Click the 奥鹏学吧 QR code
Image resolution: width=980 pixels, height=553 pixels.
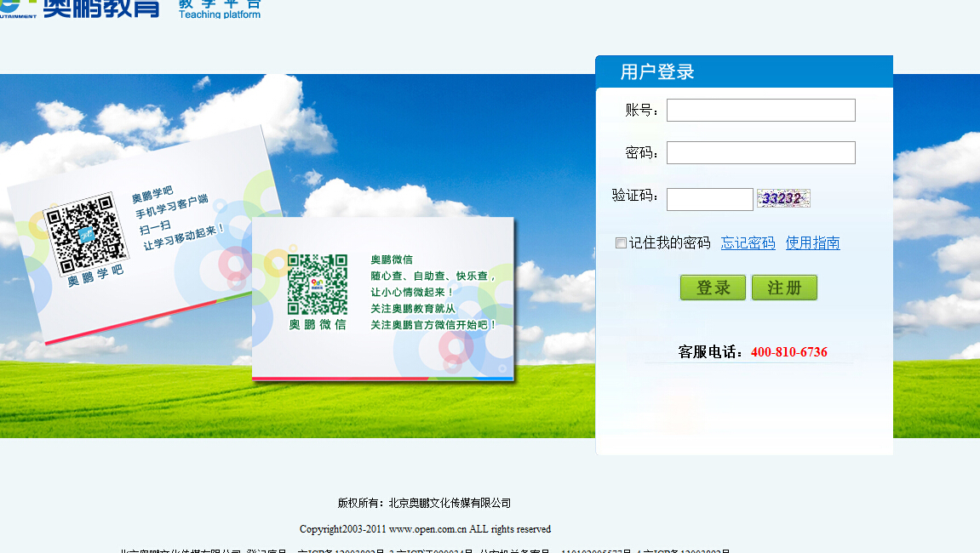pyautogui.click(x=86, y=234)
